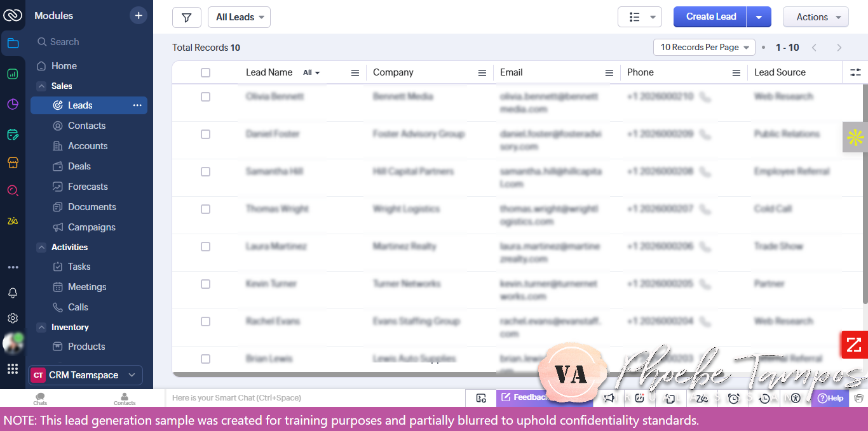The height and width of the screenshot is (431, 868).
Task: Click the Create Lead button
Action: coord(709,17)
